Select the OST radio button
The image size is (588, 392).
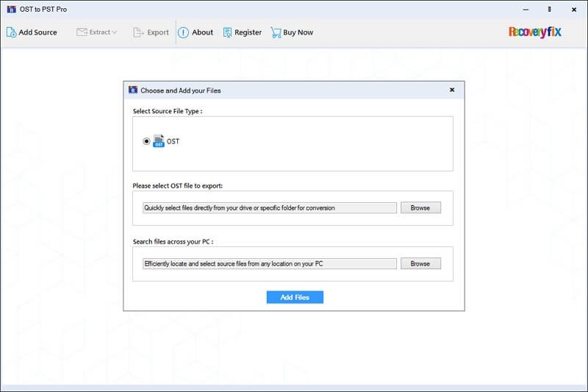click(146, 141)
